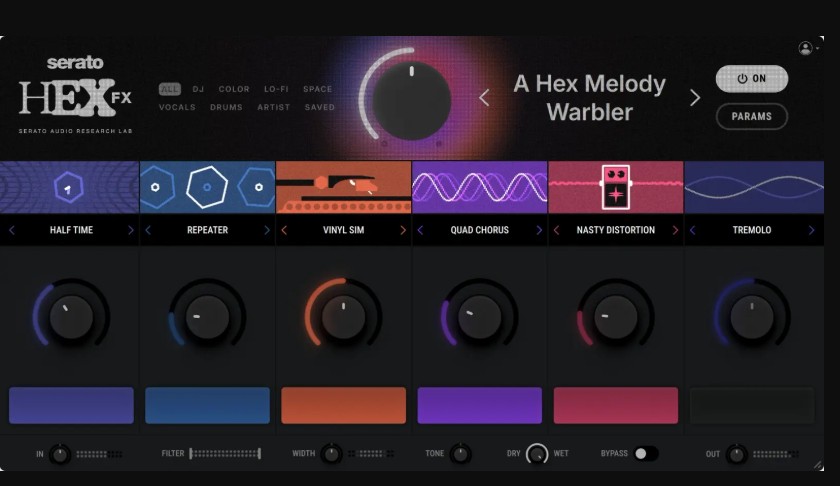The height and width of the screenshot is (486, 840).
Task: Click the Repeater amount knob
Action: tap(207, 317)
